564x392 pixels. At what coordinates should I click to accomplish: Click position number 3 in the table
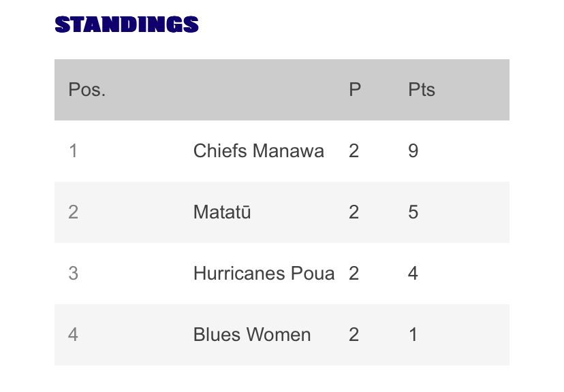(73, 274)
